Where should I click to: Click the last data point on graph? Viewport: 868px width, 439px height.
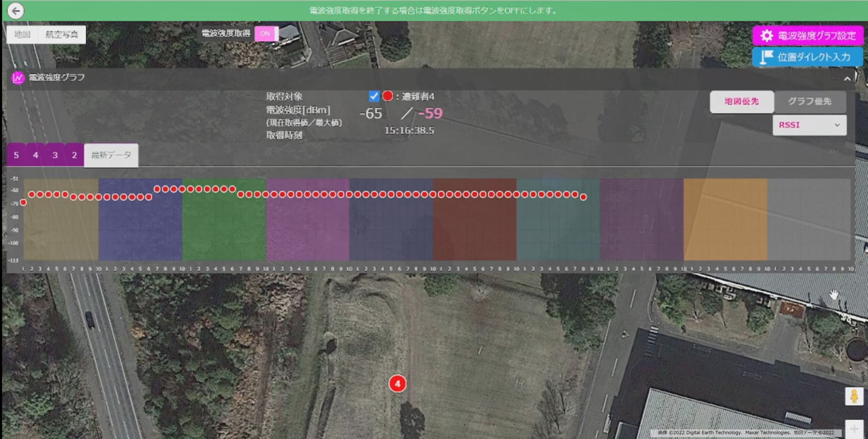click(x=583, y=197)
